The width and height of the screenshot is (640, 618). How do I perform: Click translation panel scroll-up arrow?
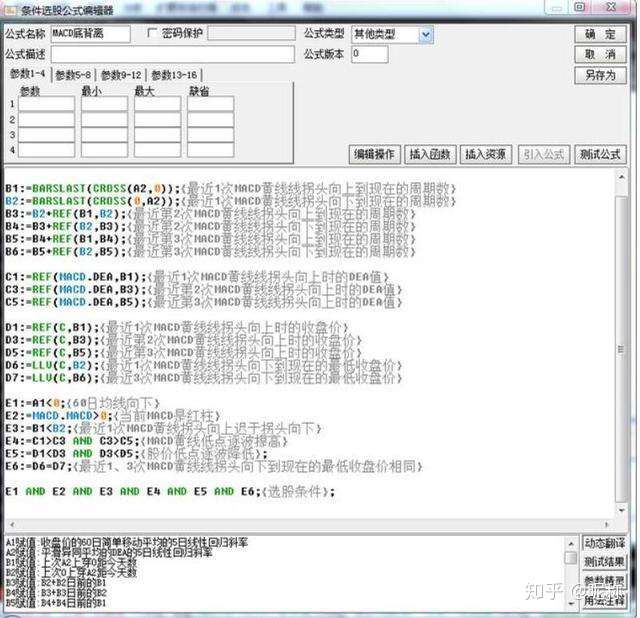click(x=571, y=543)
